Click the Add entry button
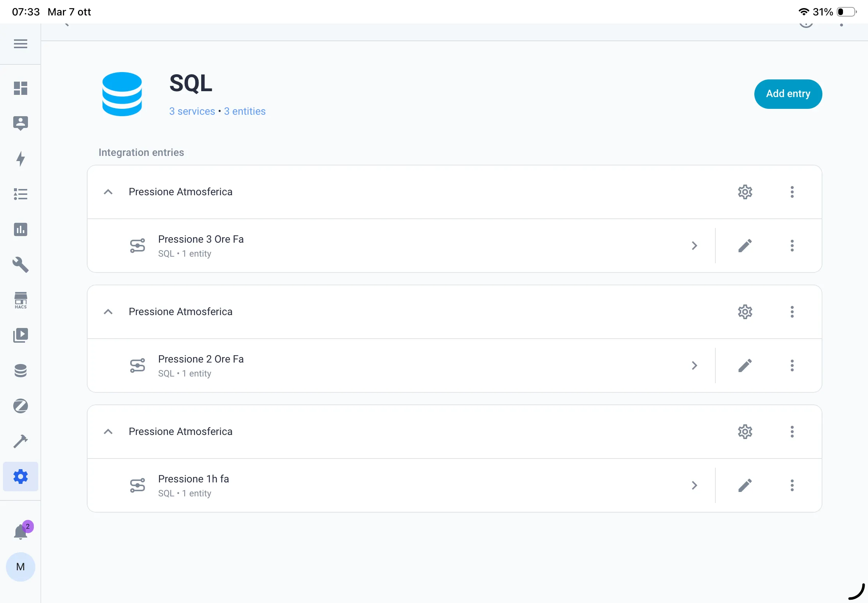 pyautogui.click(x=788, y=94)
